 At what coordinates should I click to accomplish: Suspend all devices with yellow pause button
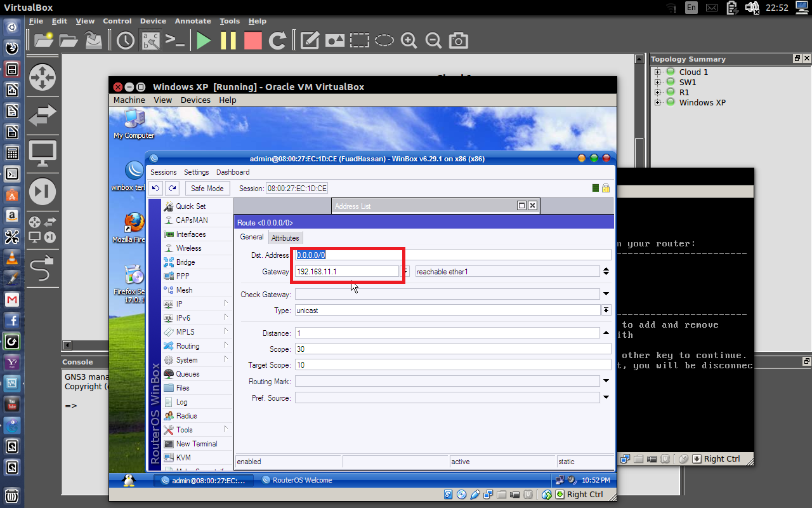[x=228, y=41]
